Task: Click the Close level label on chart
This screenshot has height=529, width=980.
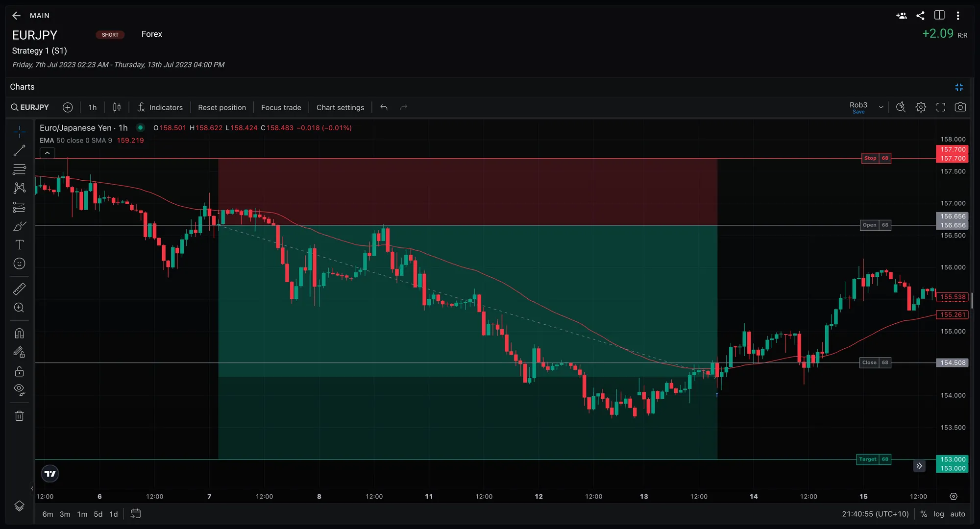Action: click(875, 362)
